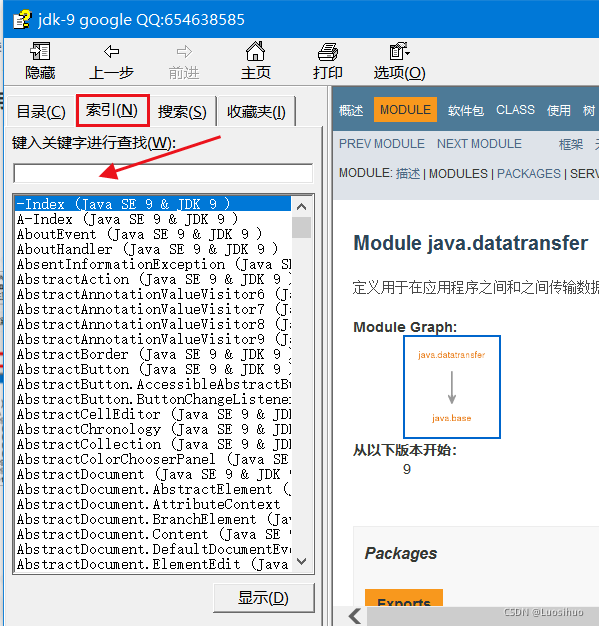Switch to the 目录(C) contents tab
The image size is (599, 626).
41,111
